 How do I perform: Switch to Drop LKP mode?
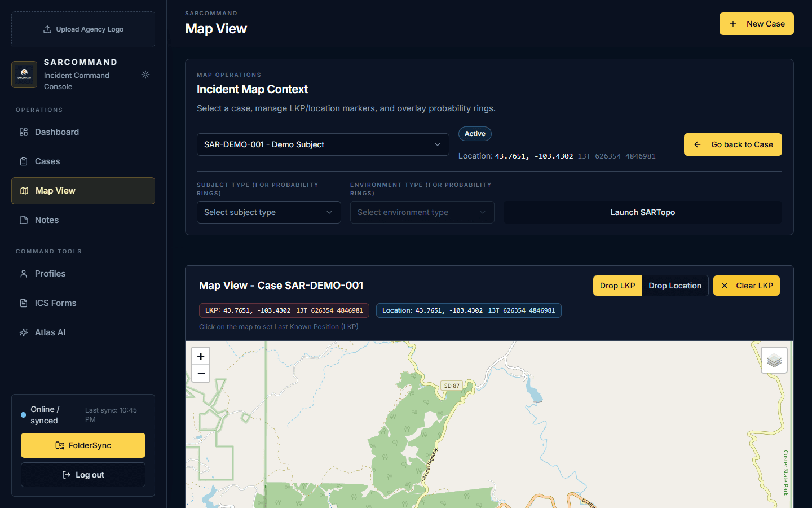point(617,286)
